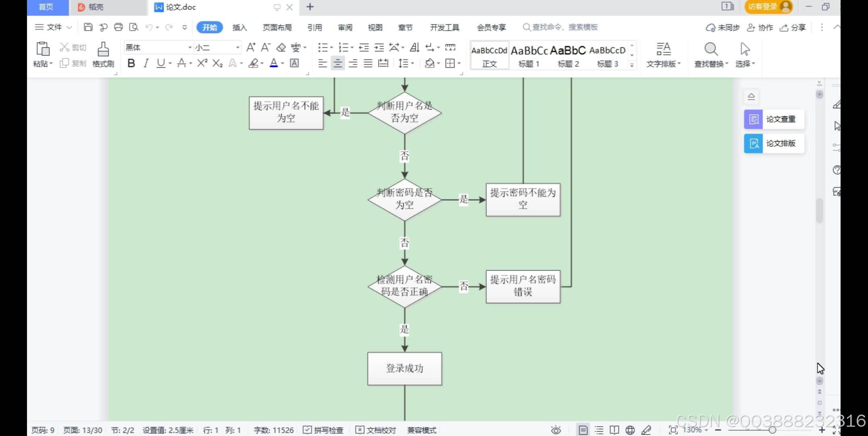Apply superscript formatting
Screen dimensions: 868x436
202,63
